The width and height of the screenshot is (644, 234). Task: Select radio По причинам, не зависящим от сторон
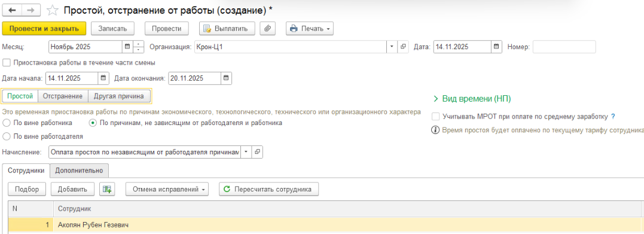pyautogui.click(x=93, y=123)
